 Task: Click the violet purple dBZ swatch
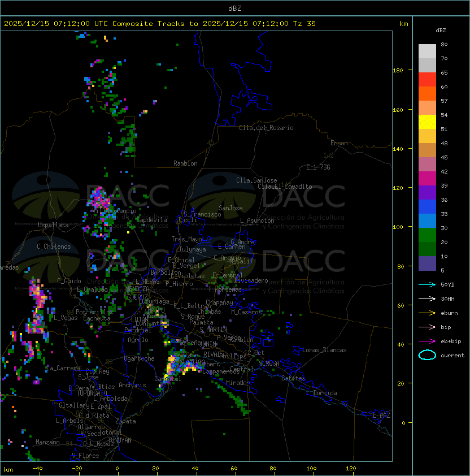[427, 192]
